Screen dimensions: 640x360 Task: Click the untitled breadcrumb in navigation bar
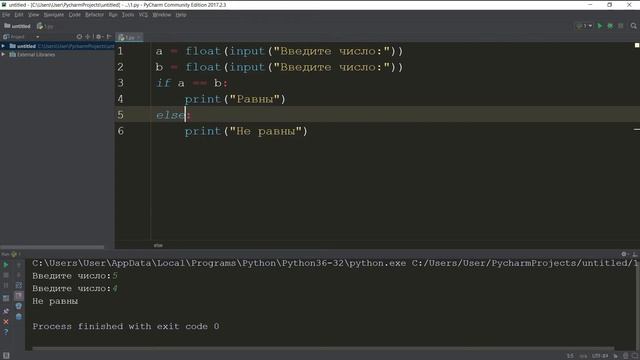17,26
